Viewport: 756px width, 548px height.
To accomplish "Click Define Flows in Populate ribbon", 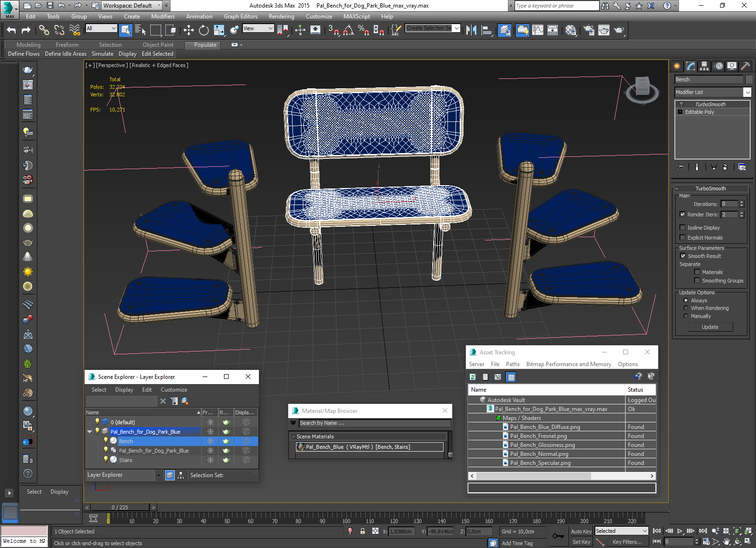I will click(24, 54).
